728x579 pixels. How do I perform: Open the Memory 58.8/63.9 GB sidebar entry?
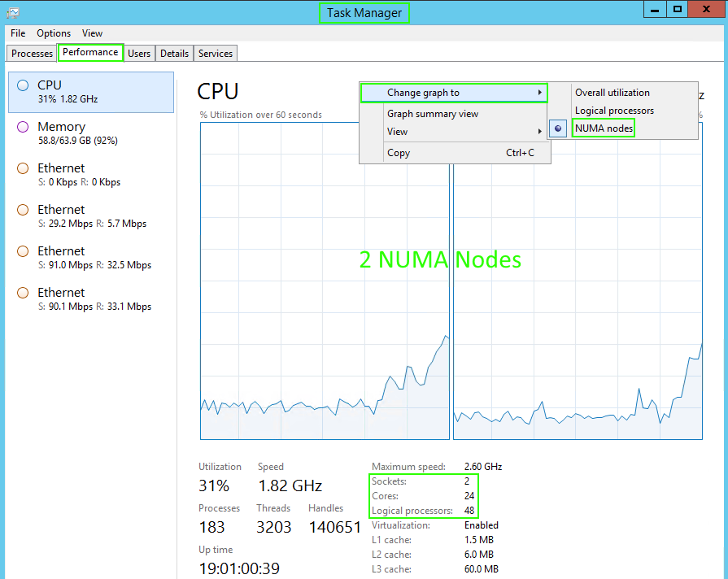point(91,133)
